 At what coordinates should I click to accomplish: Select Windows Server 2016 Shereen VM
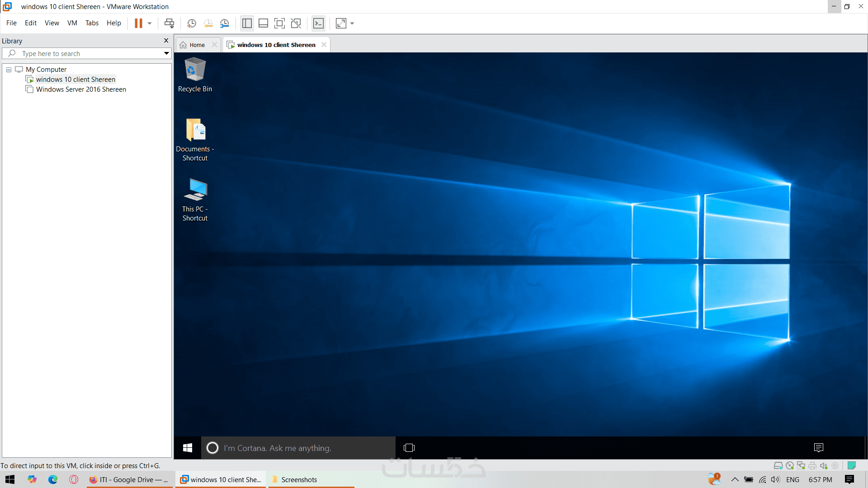(81, 89)
